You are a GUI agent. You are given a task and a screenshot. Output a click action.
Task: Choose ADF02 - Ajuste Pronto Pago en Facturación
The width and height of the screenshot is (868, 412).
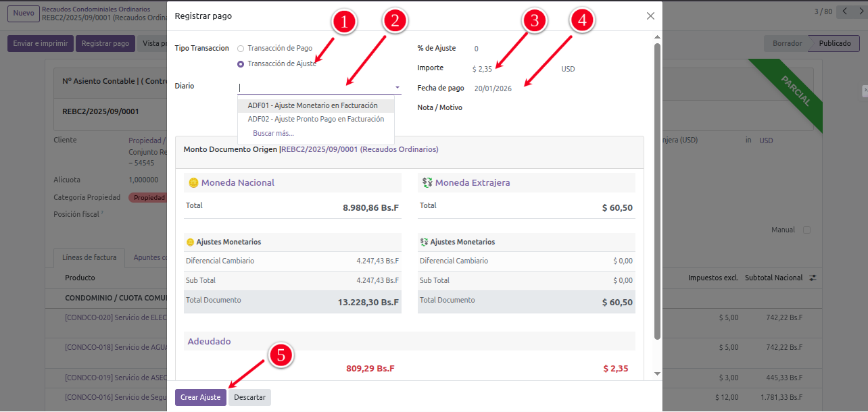(316, 119)
